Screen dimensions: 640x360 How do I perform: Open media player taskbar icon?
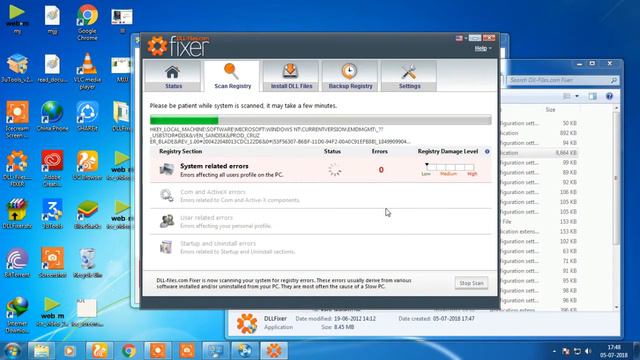pos(70,351)
